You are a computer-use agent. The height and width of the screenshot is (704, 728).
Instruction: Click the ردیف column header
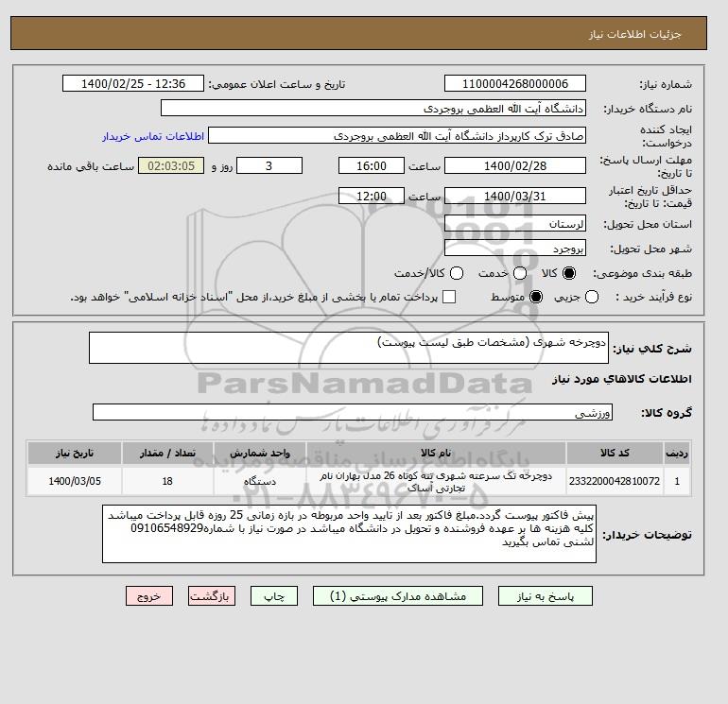677,453
